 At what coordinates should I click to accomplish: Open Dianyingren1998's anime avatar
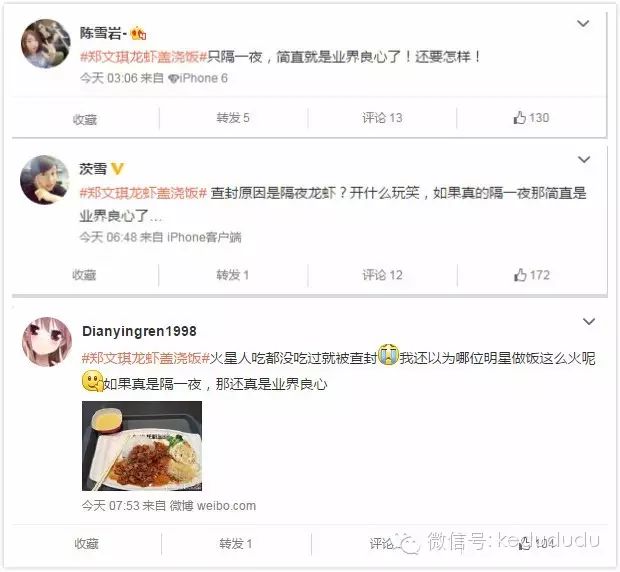click(x=47, y=342)
